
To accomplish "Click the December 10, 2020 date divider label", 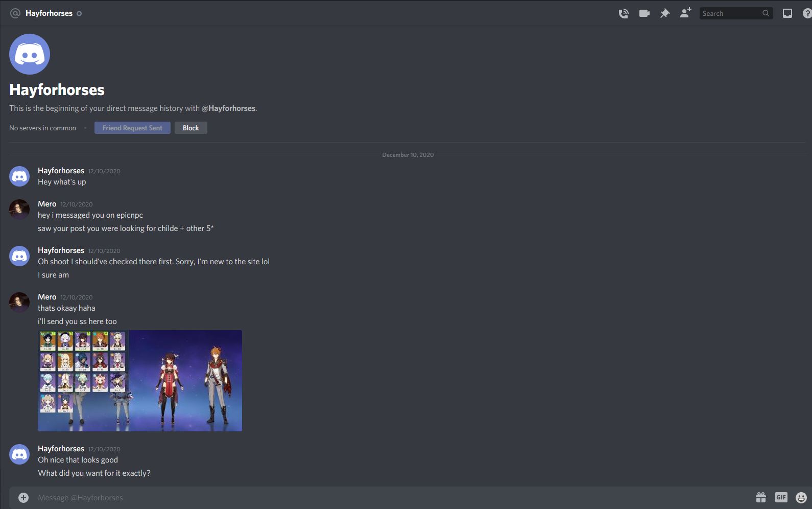I will pyautogui.click(x=408, y=155).
